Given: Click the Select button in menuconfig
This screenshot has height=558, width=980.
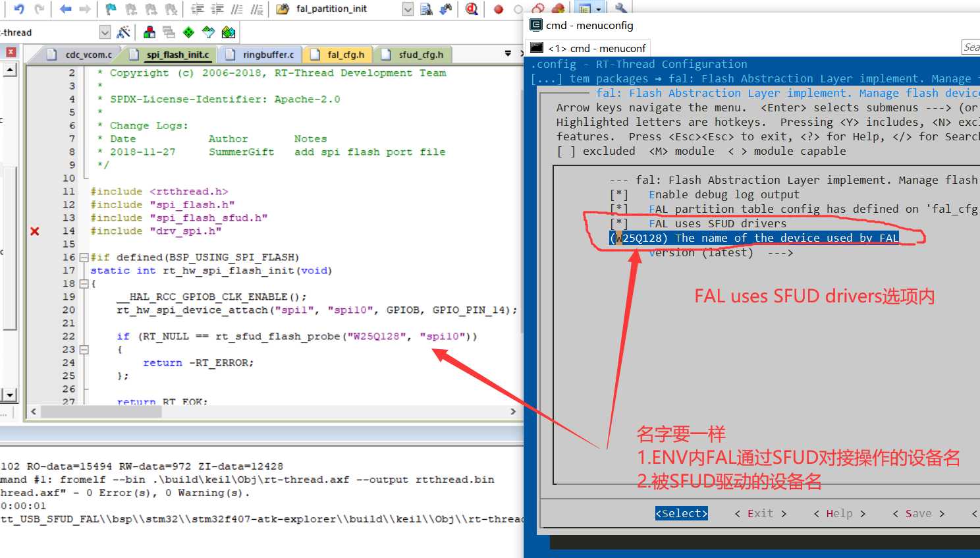Looking at the screenshot, I should [682, 513].
